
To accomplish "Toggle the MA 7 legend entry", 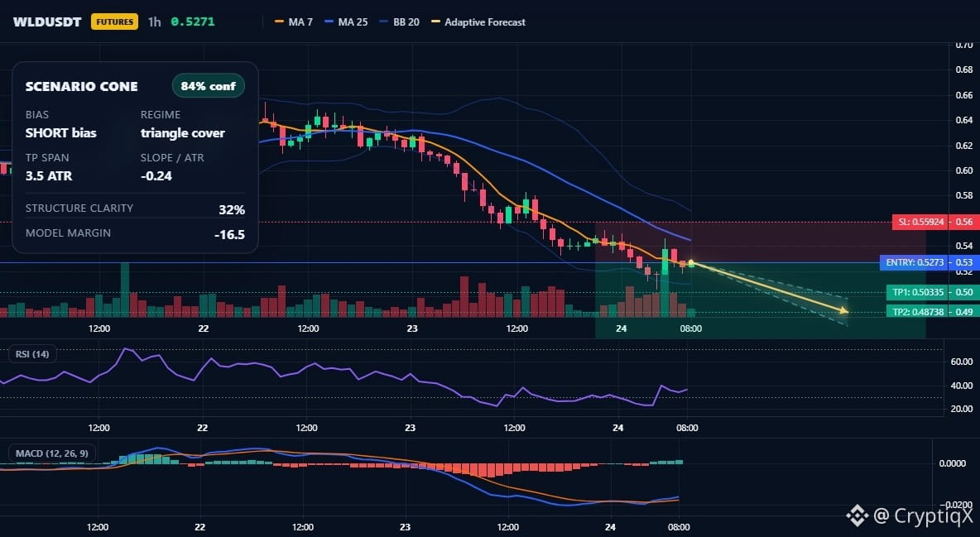I will click(294, 22).
